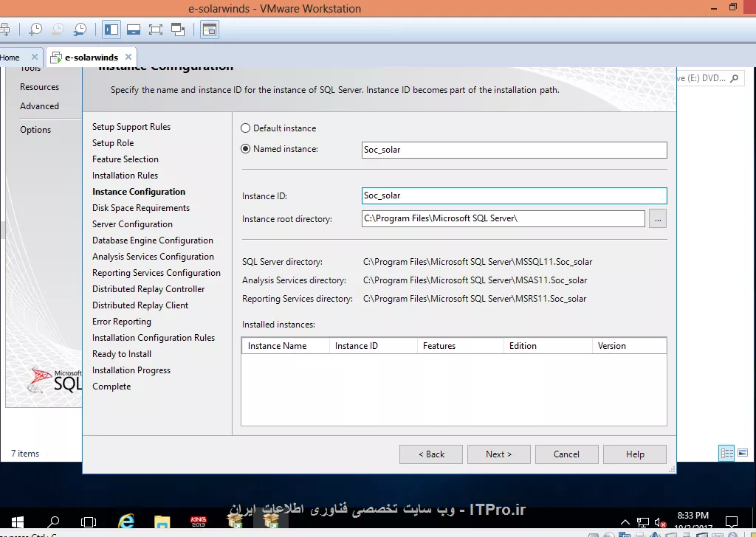Open setup Help
756x537 pixels.
(635, 454)
